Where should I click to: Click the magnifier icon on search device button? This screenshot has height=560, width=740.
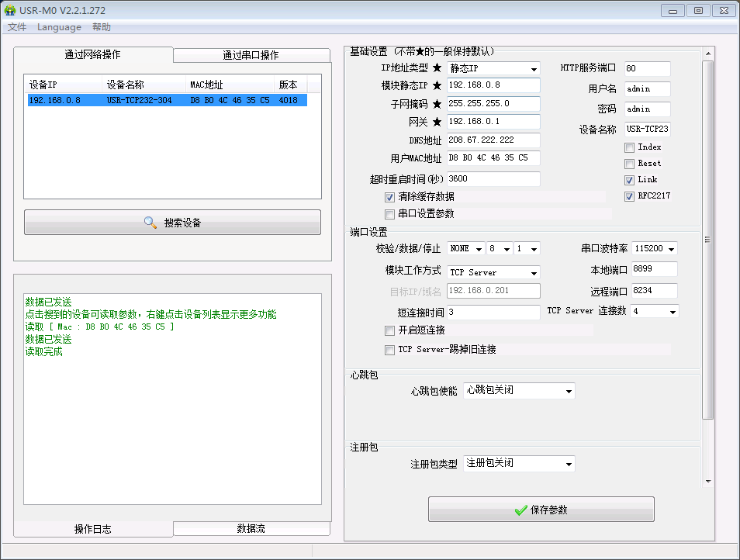tap(150, 223)
